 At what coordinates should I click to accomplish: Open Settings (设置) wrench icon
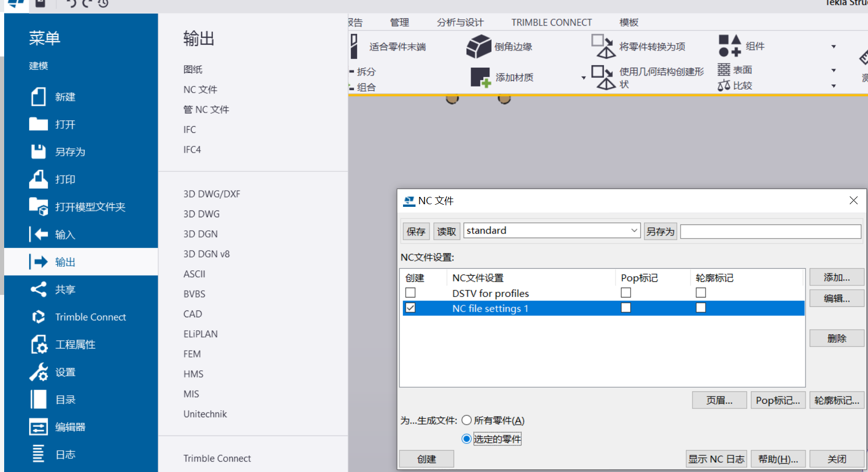(39, 372)
